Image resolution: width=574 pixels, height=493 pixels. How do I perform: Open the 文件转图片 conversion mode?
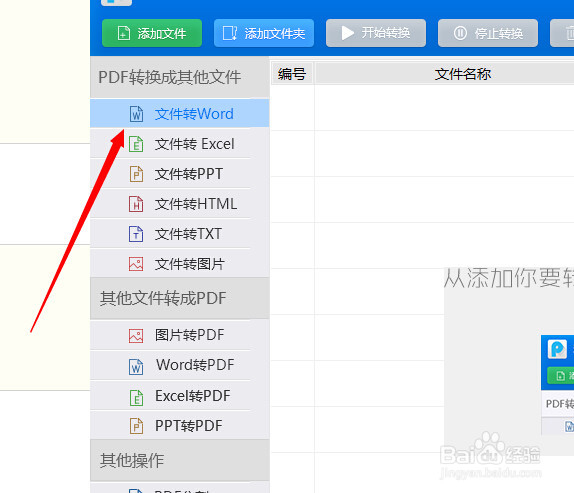[180, 264]
